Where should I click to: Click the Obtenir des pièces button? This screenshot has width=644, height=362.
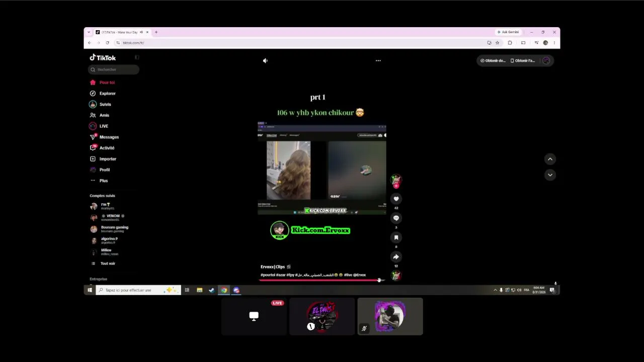pyautogui.click(x=493, y=61)
